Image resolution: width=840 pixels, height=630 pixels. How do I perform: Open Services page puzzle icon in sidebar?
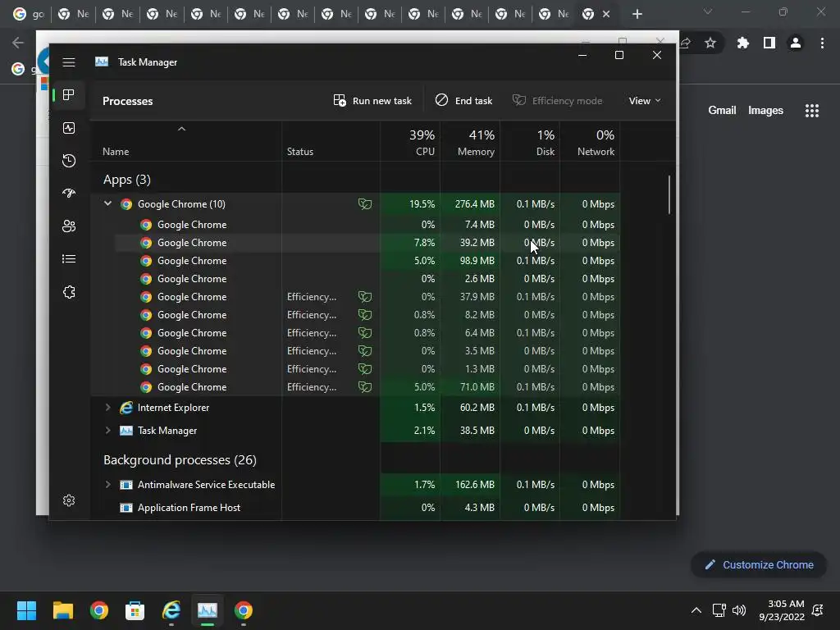coord(69,292)
